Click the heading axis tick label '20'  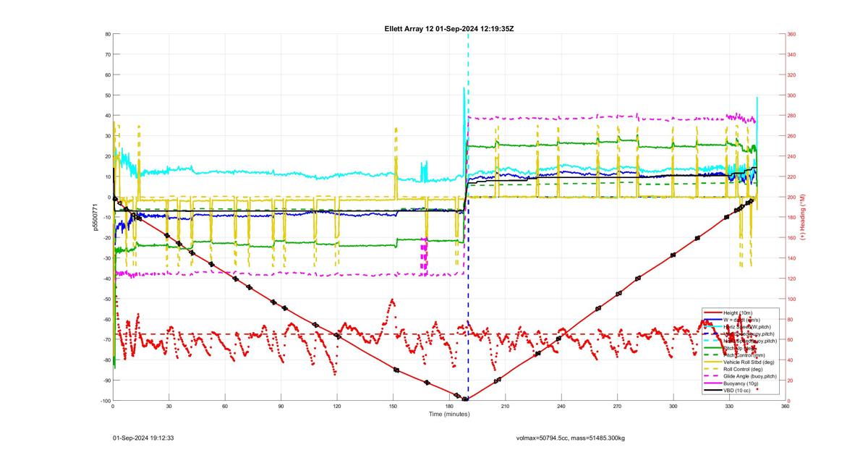tap(790, 381)
